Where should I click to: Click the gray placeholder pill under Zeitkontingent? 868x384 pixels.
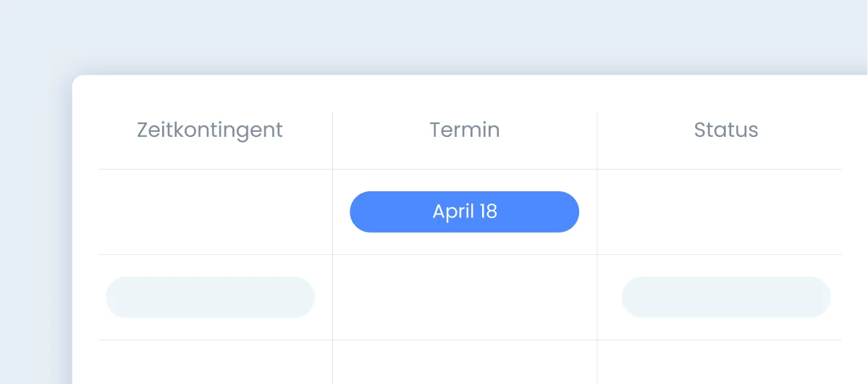point(210,297)
